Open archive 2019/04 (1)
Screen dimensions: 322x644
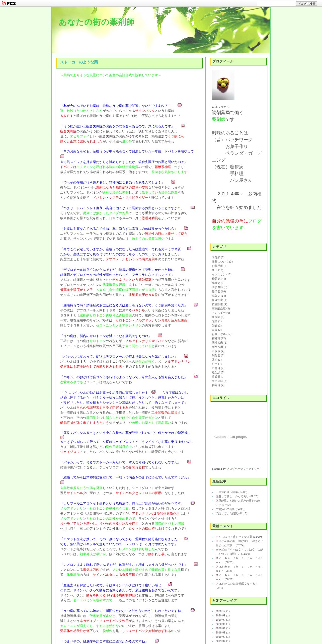click(x=222, y=641)
